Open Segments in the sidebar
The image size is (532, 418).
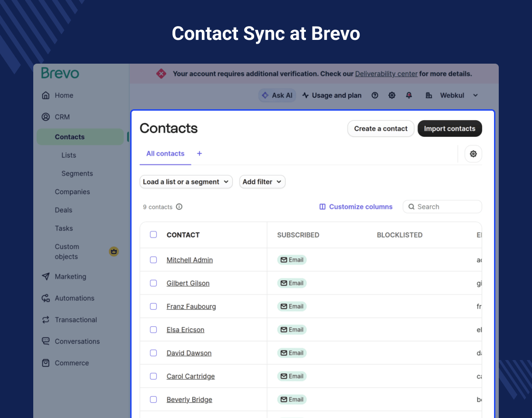[x=77, y=173]
